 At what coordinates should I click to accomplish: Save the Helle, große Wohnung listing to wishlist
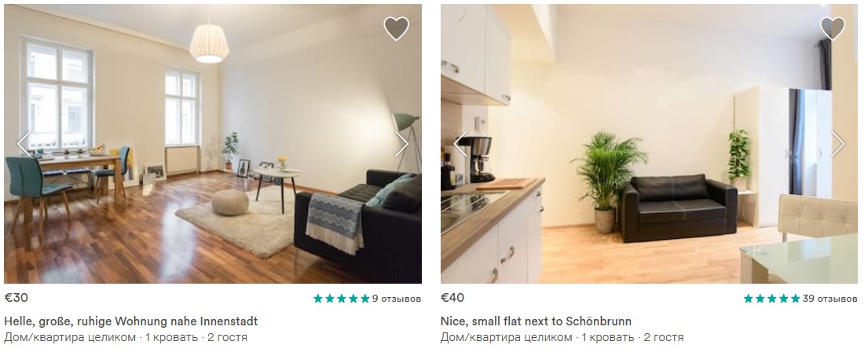397,28
